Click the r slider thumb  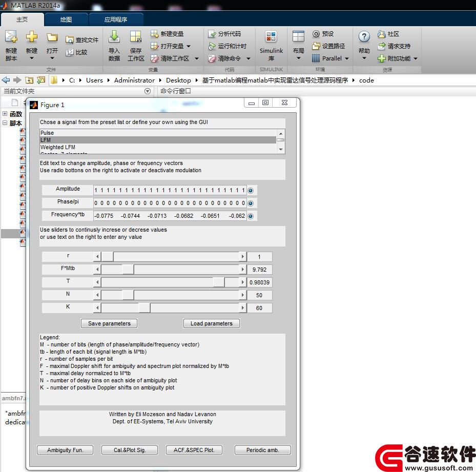point(107,257)
